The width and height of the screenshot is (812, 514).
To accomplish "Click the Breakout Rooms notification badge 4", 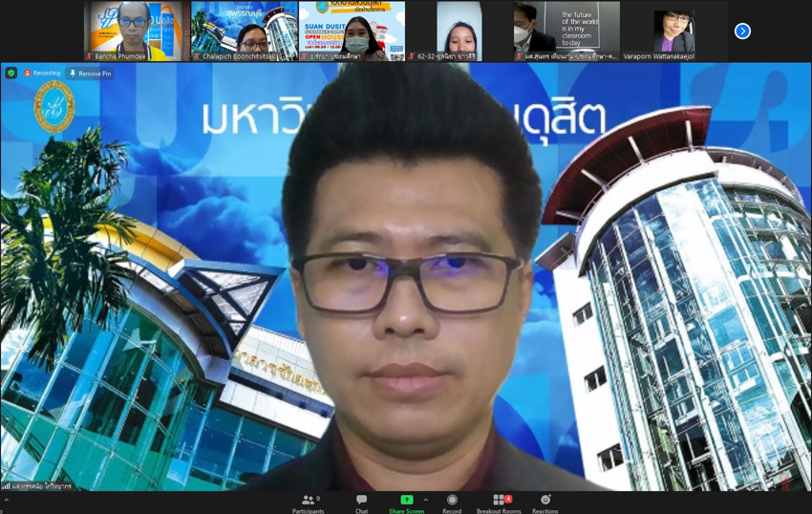I will pyautogui.click(x=508, y=499).
